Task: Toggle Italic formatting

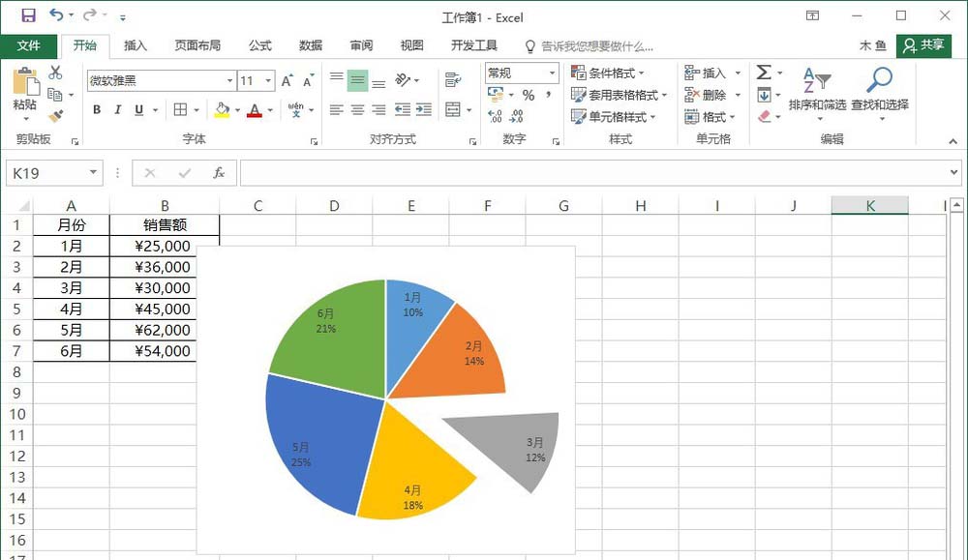Action: click(x=118, y=110)
